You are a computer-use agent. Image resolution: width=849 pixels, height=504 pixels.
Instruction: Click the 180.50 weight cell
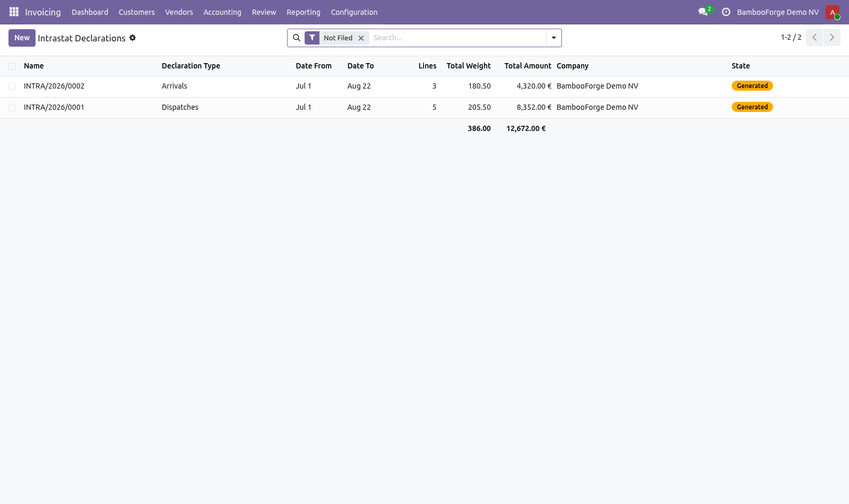click(x=480, y=86)
